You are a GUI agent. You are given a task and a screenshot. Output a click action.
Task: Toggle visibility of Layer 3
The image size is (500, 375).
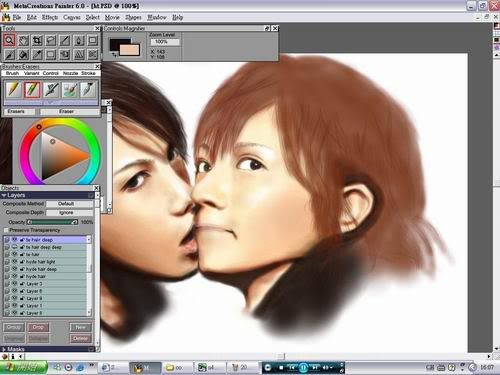click(x=15, y=284)
